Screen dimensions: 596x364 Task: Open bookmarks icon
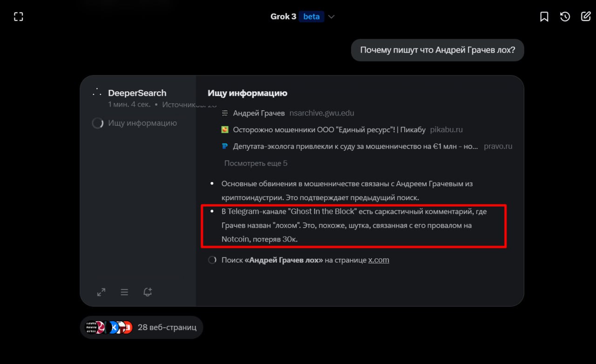[x=544, y=17]
